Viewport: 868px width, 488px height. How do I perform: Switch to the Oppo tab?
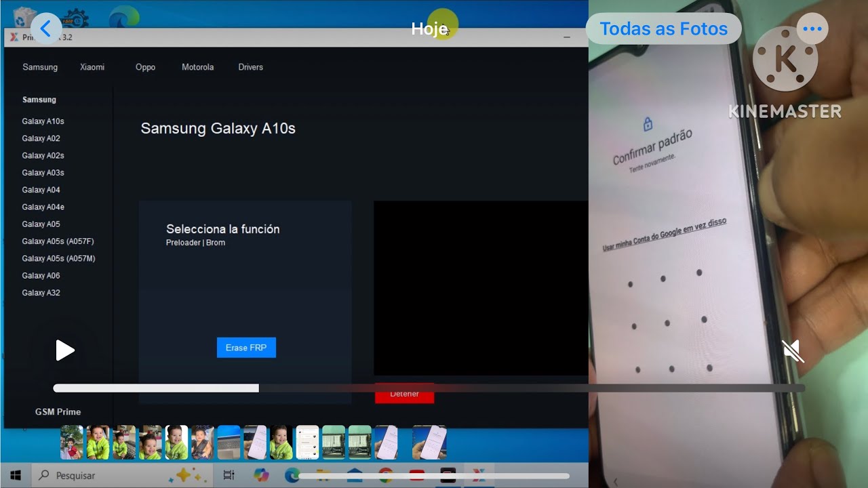tap(145, 67)
